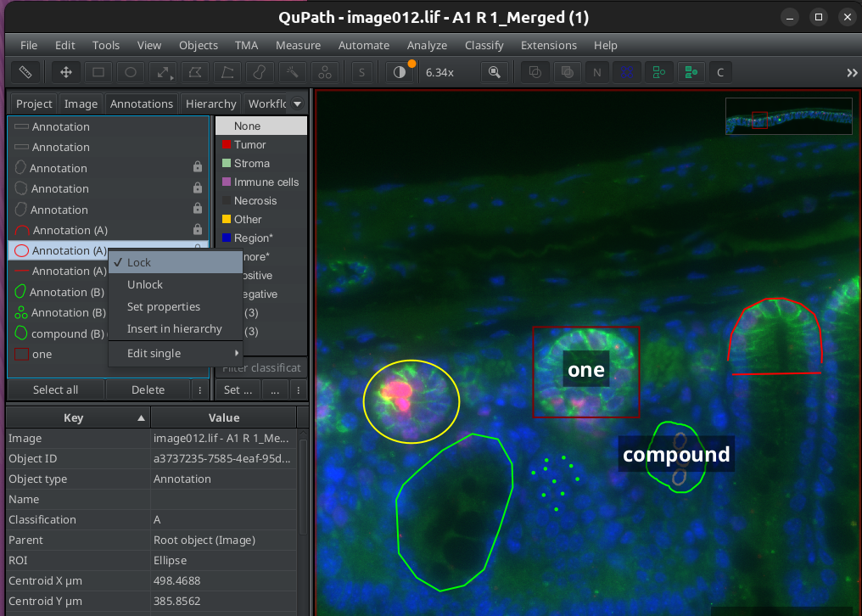Select the Ellipse annotation tool
The image size is (862, 616).
click(x=130, y=72)
